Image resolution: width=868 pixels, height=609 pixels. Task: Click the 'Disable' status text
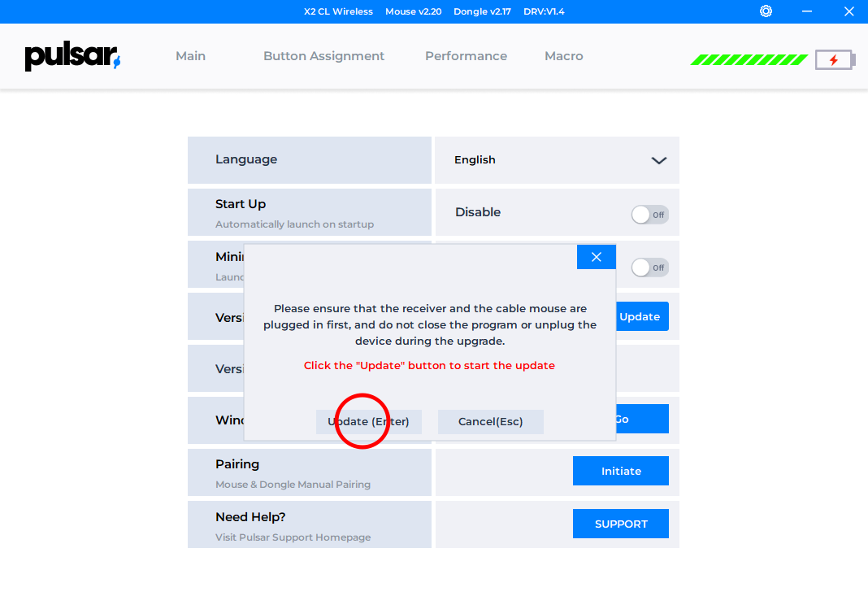click(478, 212)
